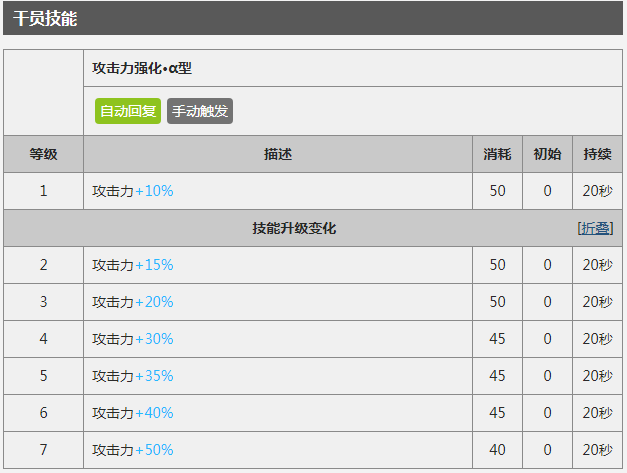Click the 描述 column header

pos(277,154)
